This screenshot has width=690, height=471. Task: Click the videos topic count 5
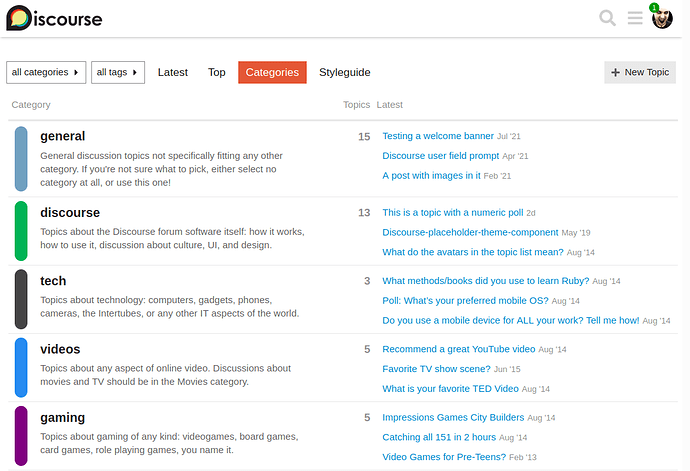[x=367, y=349]
